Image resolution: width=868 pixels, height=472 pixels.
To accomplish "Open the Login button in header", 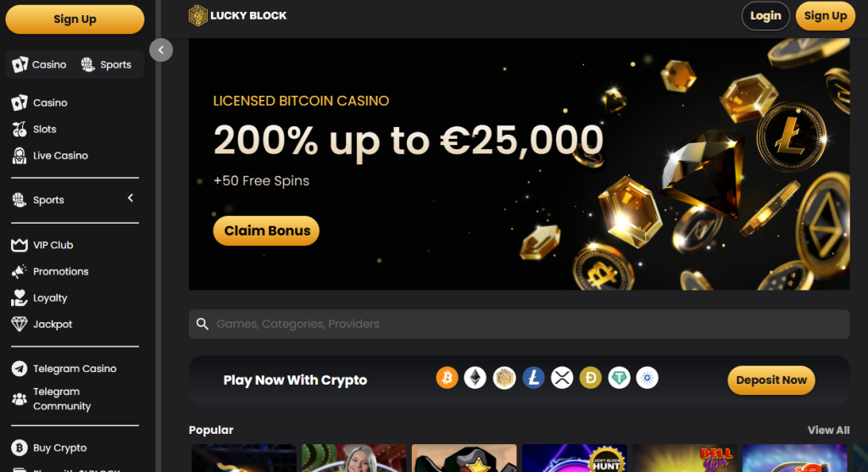I will [765, 16].
